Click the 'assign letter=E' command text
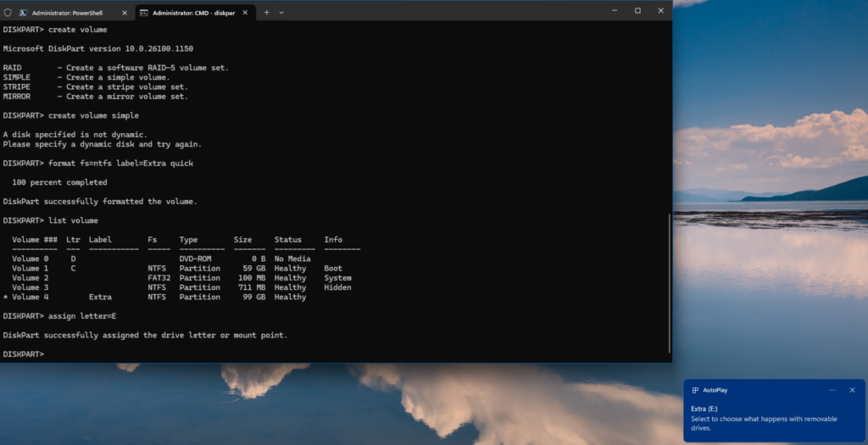This screenshot has width=868, height=445. click(x=82, y=316)
